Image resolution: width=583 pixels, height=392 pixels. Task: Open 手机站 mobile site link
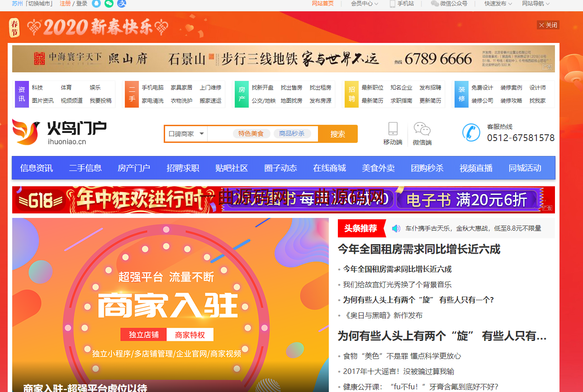tap(402, 4)
